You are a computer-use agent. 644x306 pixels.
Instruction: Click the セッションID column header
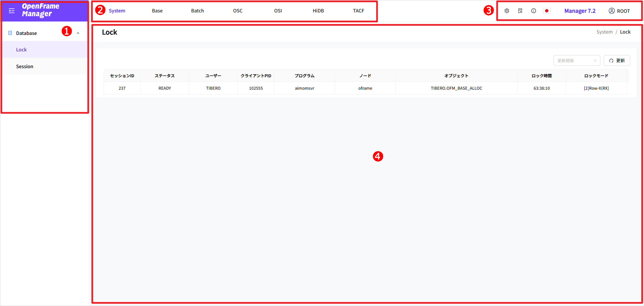click(x=122, y=76)
